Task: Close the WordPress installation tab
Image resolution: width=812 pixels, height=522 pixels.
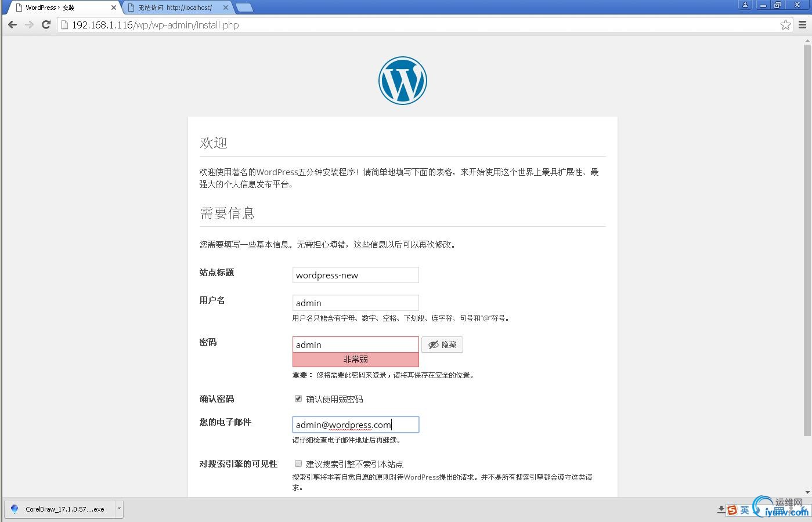Action: [114, 8]
